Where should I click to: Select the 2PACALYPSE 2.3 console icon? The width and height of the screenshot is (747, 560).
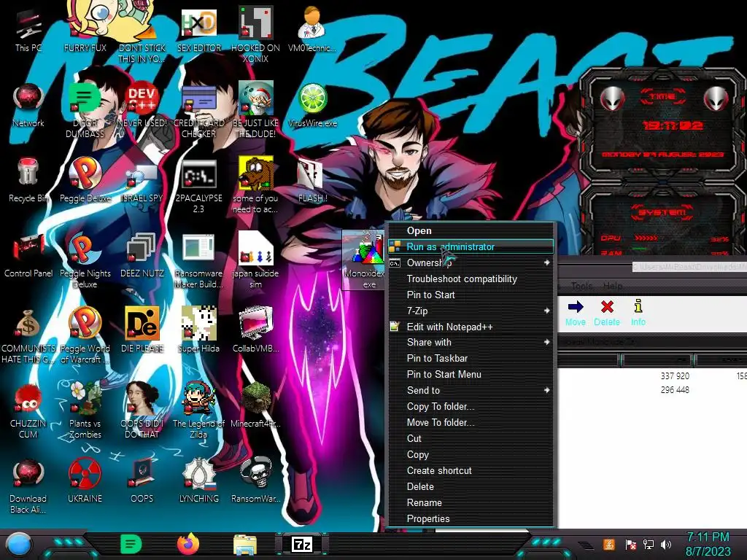199,186
